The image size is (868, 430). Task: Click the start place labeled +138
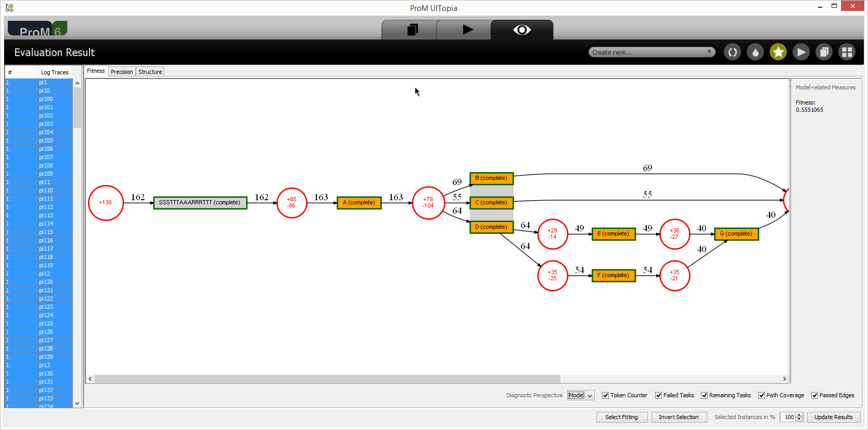pyautogui.click(x=106, y=203)
